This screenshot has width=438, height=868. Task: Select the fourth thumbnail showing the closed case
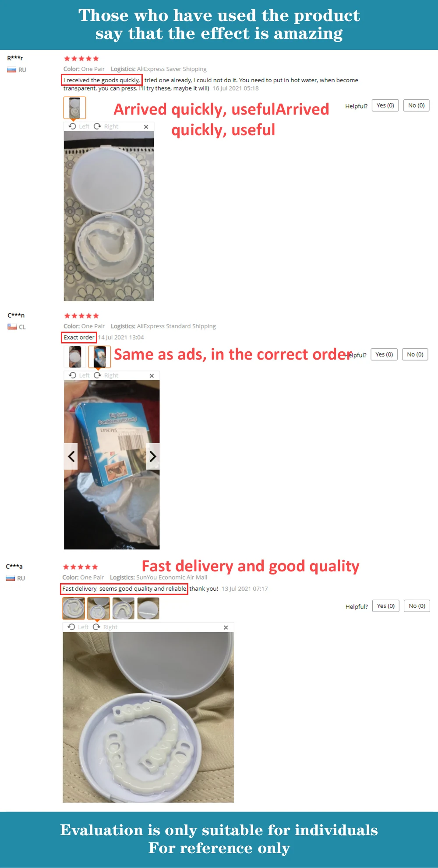point(148,608)
